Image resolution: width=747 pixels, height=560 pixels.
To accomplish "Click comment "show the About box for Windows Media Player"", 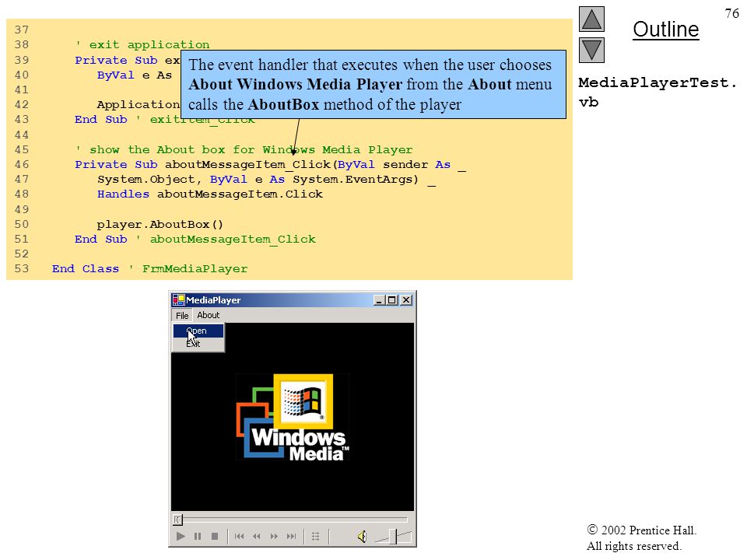I will pos(251,149).
